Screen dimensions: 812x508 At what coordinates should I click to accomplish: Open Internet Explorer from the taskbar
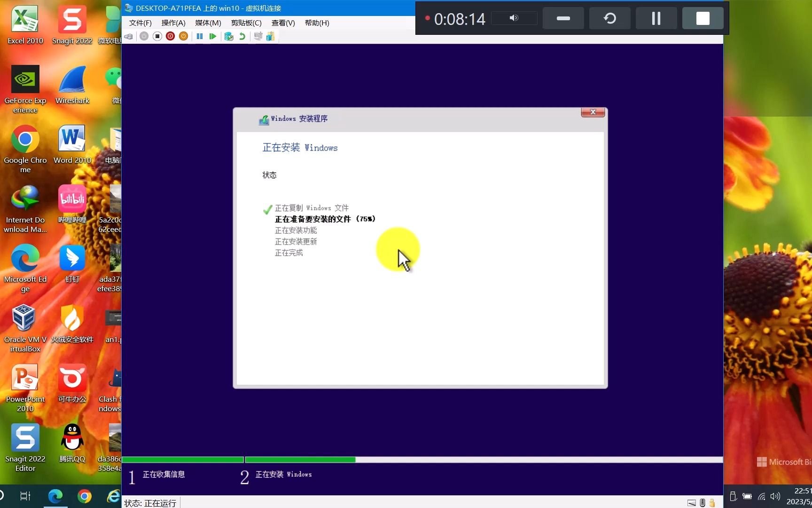[113, 496]
